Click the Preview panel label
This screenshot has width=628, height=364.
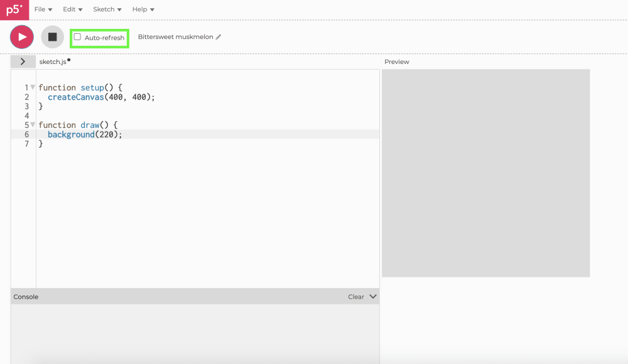point(396,62)
